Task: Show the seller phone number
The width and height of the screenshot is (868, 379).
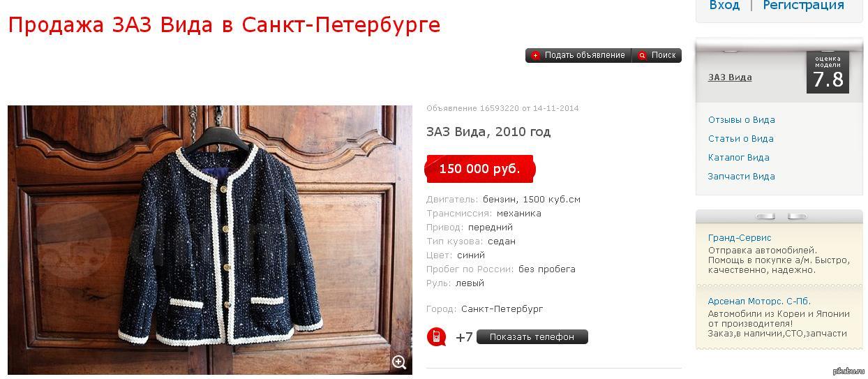Action: point(532,337)
